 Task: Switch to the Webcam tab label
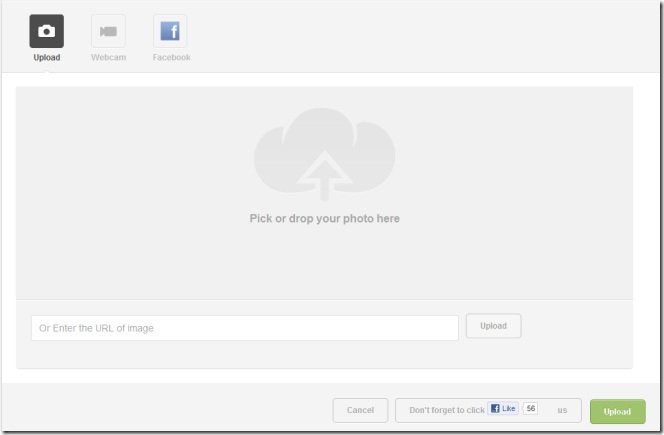pyautogui.click(x=108, y=57)
